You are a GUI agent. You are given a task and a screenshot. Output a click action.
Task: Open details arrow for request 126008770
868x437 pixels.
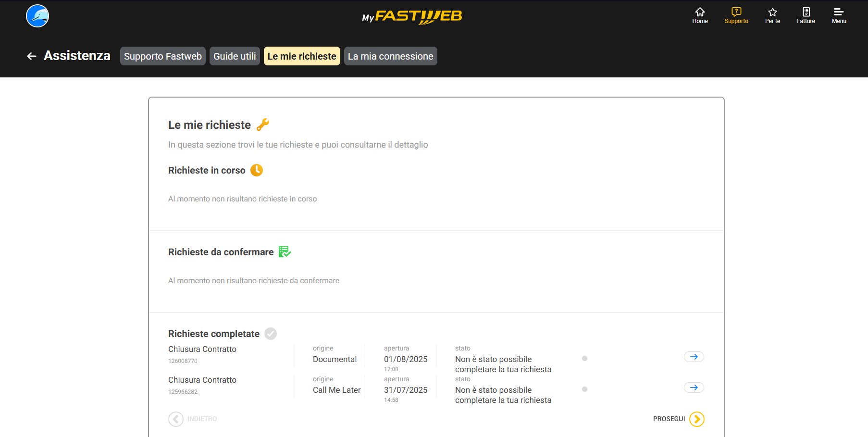click(694, 357)
